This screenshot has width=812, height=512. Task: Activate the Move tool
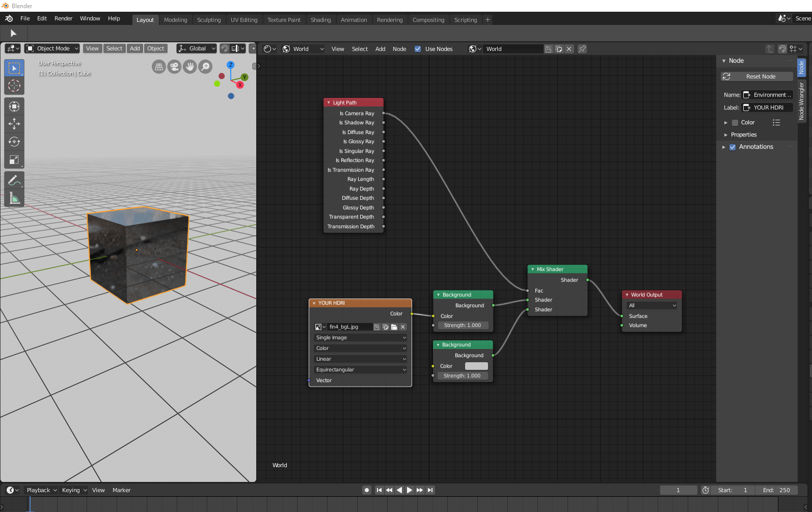[14, 124]
